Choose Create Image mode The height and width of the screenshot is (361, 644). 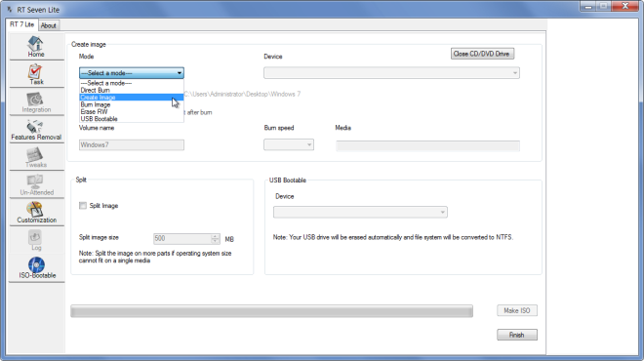point(131,98)
